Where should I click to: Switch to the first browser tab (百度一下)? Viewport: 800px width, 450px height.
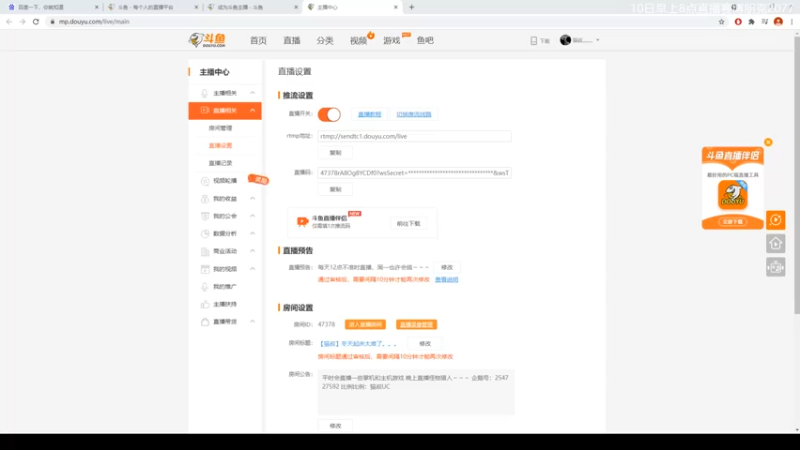(x=51, y=7)
